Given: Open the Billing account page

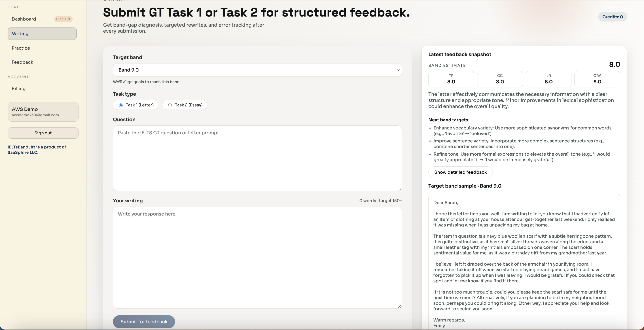Looking at the screenshot, I should pyautogui.click(x=19, y=89).
